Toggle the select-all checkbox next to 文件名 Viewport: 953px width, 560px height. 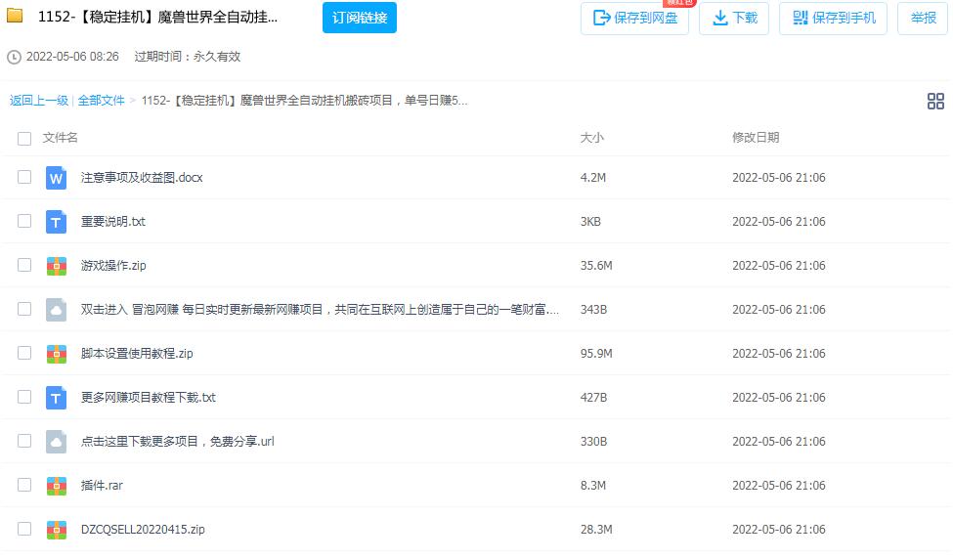pos(24,139)
